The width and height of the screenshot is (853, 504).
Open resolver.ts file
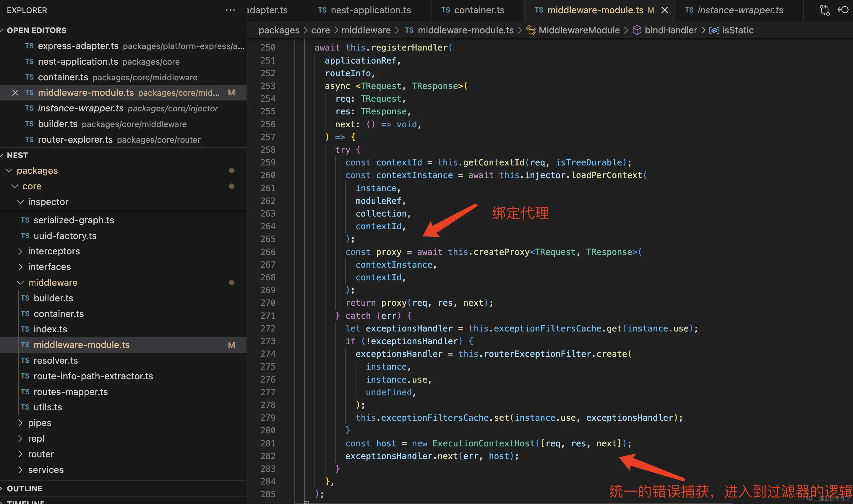tap(123, 360)
